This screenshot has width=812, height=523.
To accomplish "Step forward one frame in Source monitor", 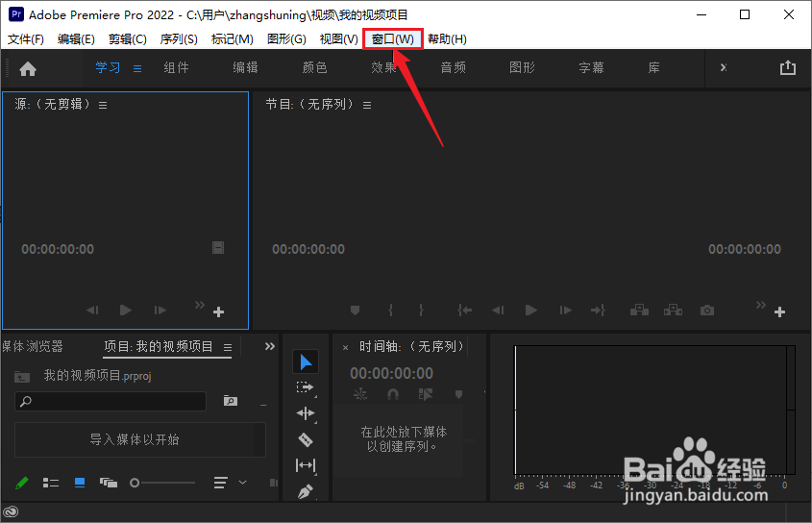I will point(160,311).
